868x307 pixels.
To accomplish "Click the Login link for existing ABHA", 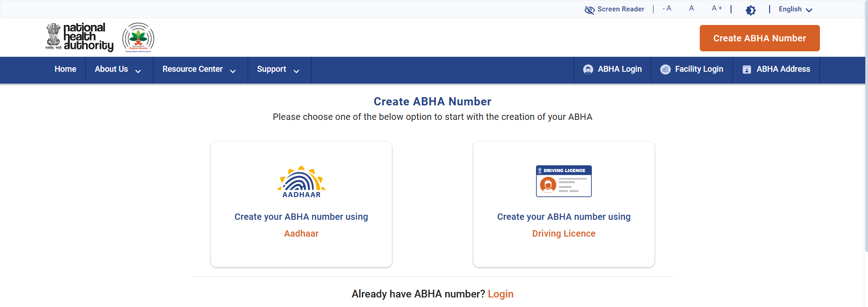I will (501, 294).
